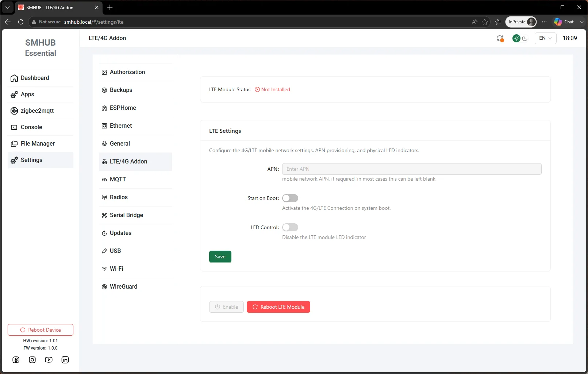Close the SMHUB browser tab

97,7
